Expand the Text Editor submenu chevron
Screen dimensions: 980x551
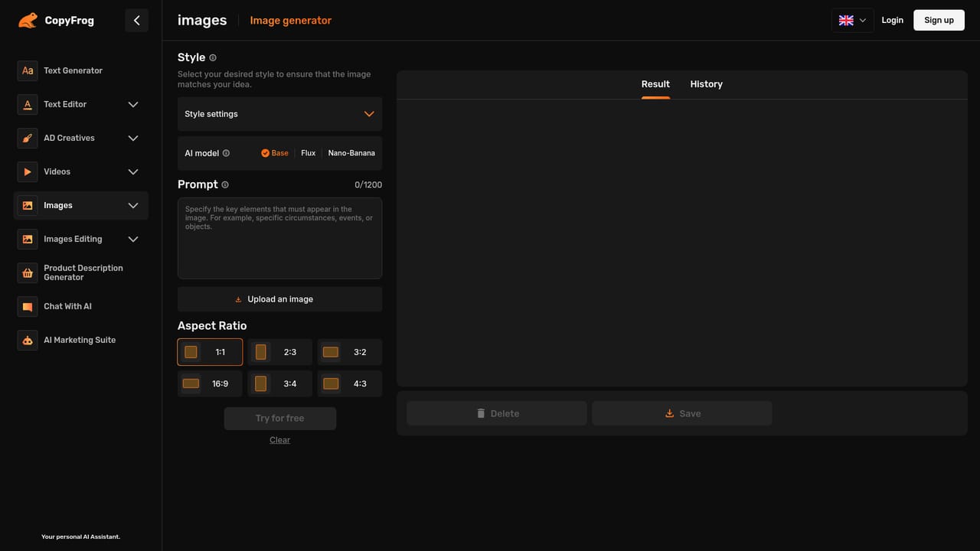click(133, 104)
